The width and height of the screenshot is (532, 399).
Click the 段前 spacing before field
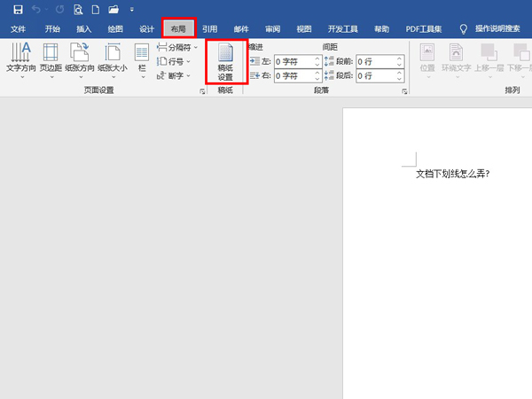[376, 61]
